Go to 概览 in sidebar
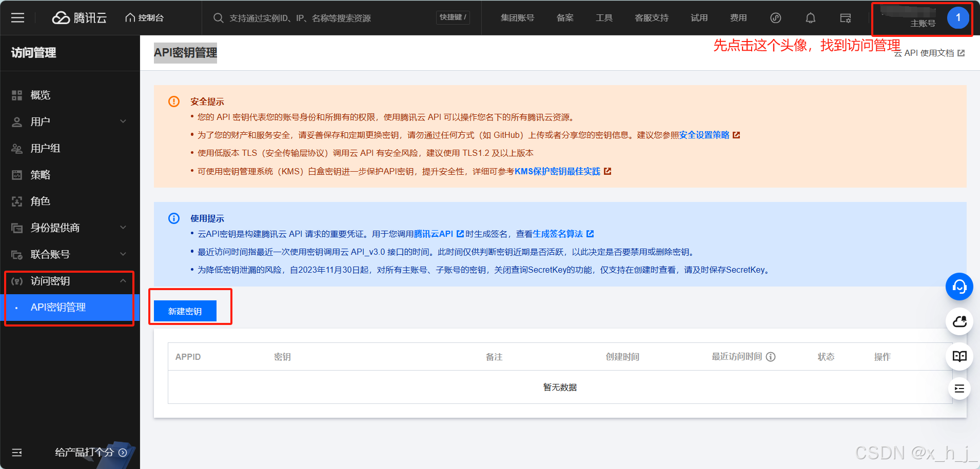This screenshot has width=980, height=469. point(41,95)
